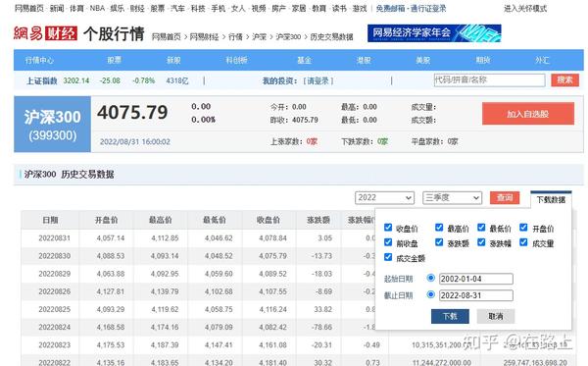The height and width of the screenshot is (366, 588).
Task: Disable the 涨跌幅 checkbox
Action: point(481,242)
